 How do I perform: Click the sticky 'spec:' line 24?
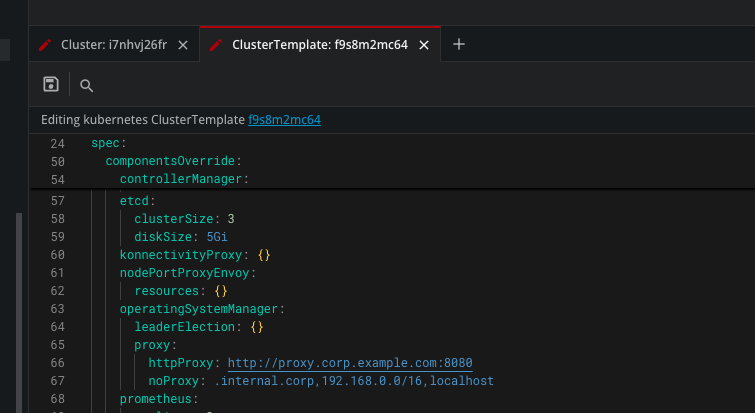tap(108, 143)
